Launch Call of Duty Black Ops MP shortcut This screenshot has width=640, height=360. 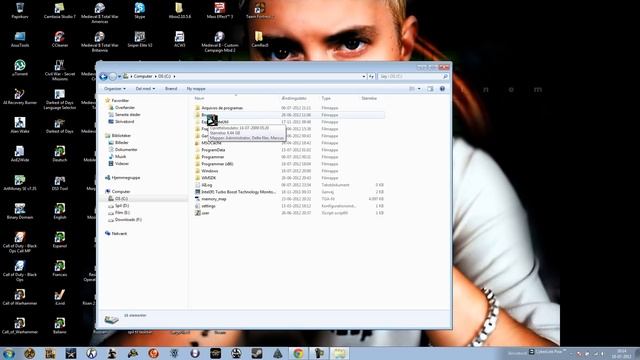click(x=20, y=242)
